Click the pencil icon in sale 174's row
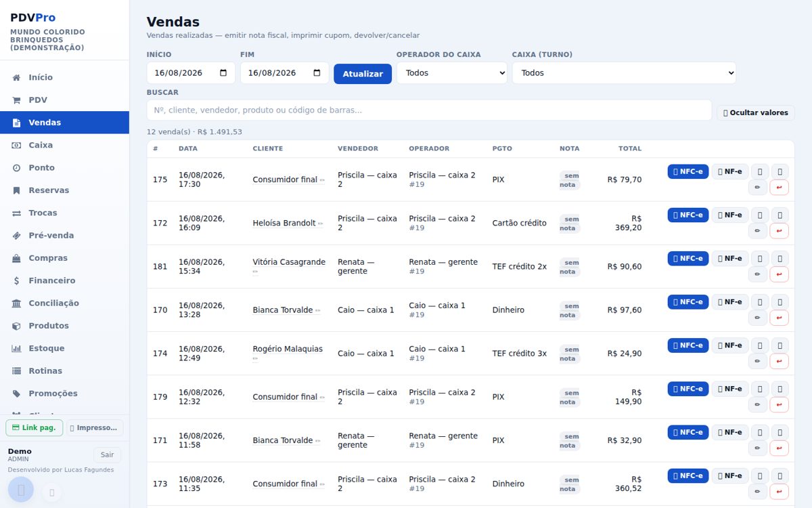812x508 pixels. 758,361
